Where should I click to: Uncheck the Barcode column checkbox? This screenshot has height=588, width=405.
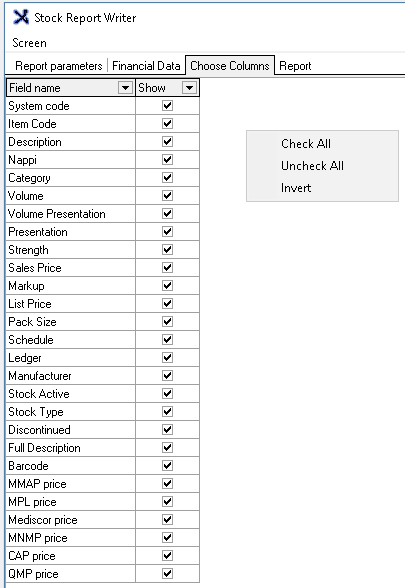tap(167, 466)
